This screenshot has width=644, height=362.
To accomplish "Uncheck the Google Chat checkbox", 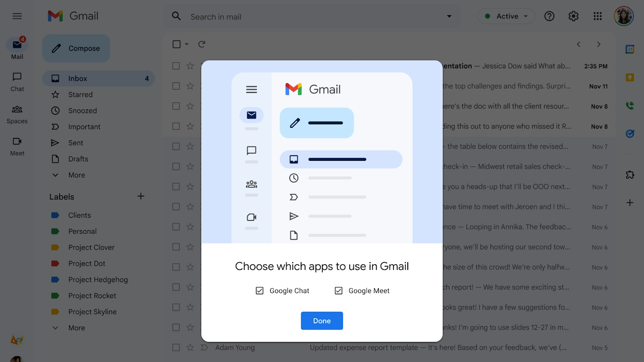I will (x=260, y=291).
